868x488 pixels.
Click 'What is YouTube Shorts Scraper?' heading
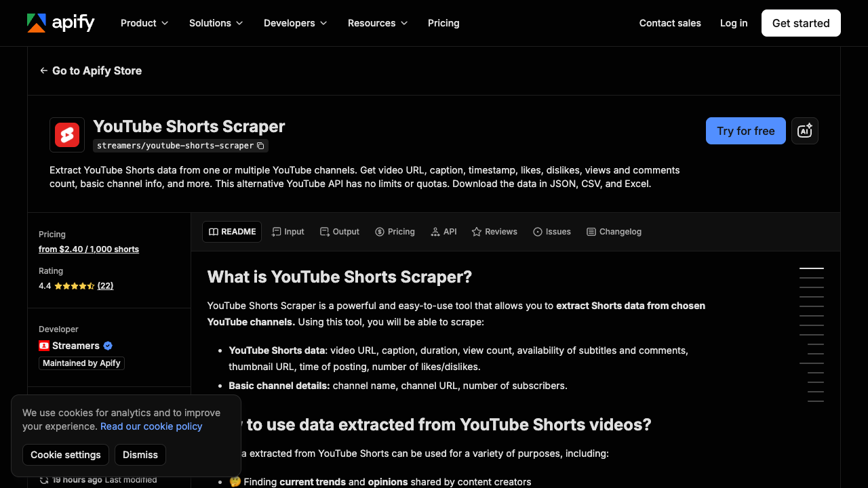[340, 277]
